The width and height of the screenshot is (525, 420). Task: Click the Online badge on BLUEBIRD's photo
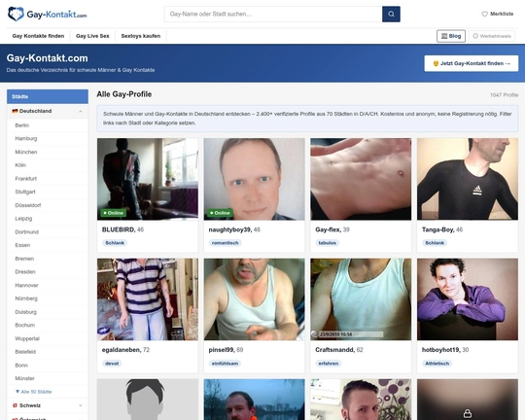(114, 213)
